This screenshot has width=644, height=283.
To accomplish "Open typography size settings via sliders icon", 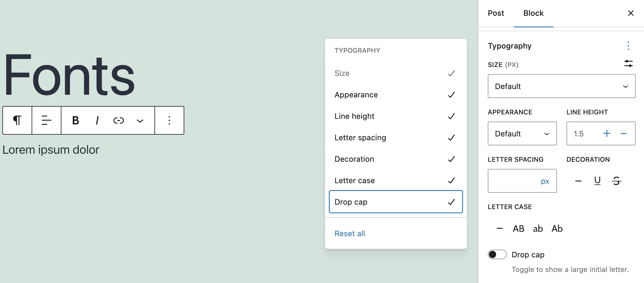I will tap(629, 64).
